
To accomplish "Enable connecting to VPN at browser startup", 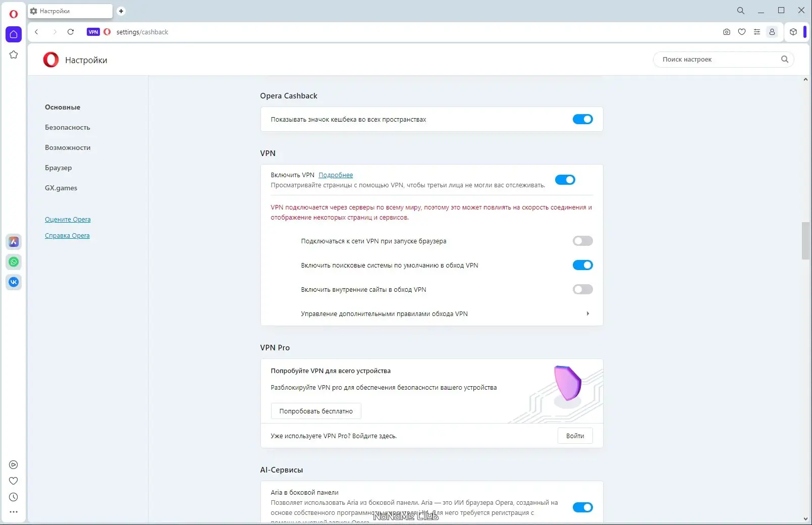I will (x=583, y=241).
